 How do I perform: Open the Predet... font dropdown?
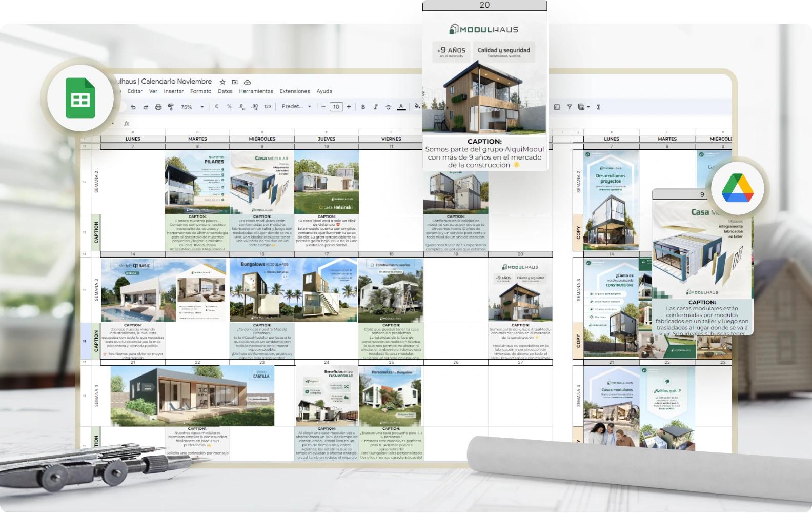[x=296, y=107]
